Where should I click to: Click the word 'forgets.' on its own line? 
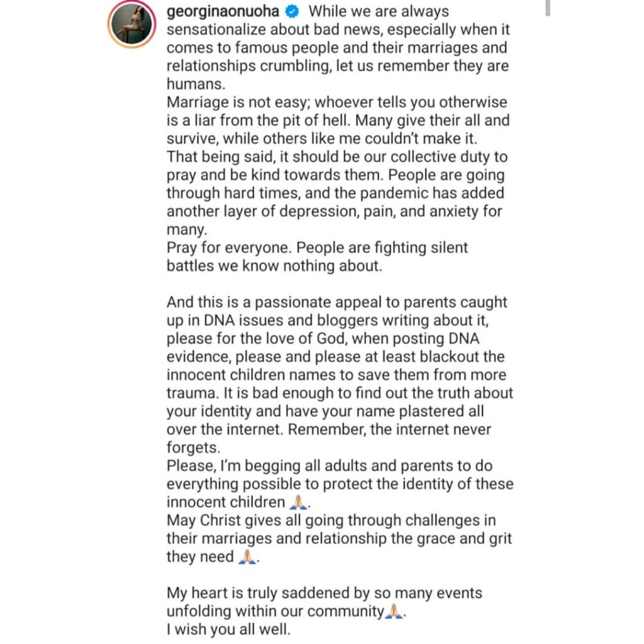[x=194, y=447]
